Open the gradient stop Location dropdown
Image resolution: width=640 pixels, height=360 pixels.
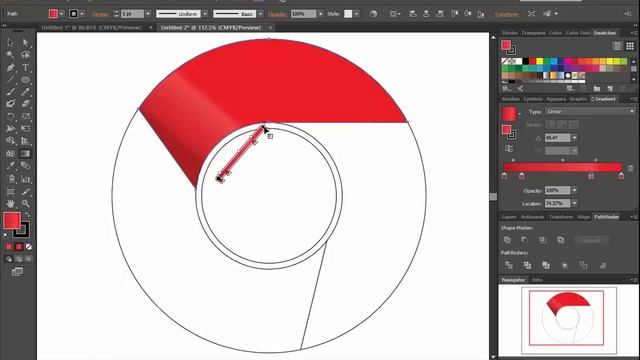point(574,203)
